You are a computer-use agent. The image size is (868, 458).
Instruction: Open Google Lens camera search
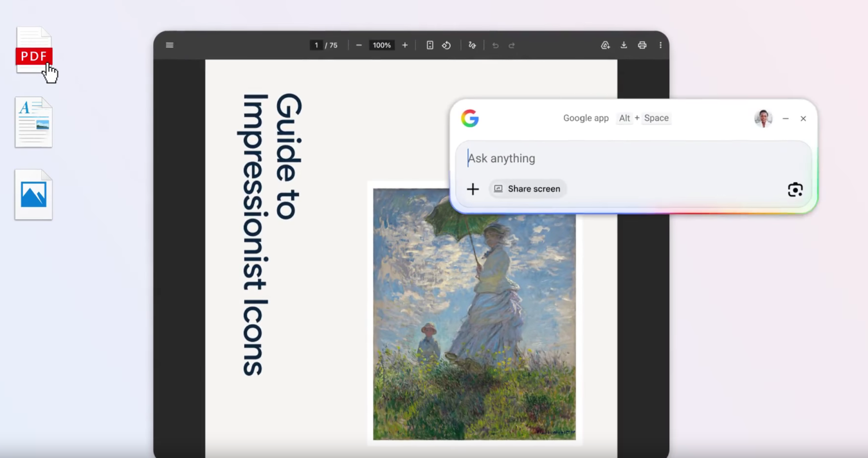pos(795,189)
